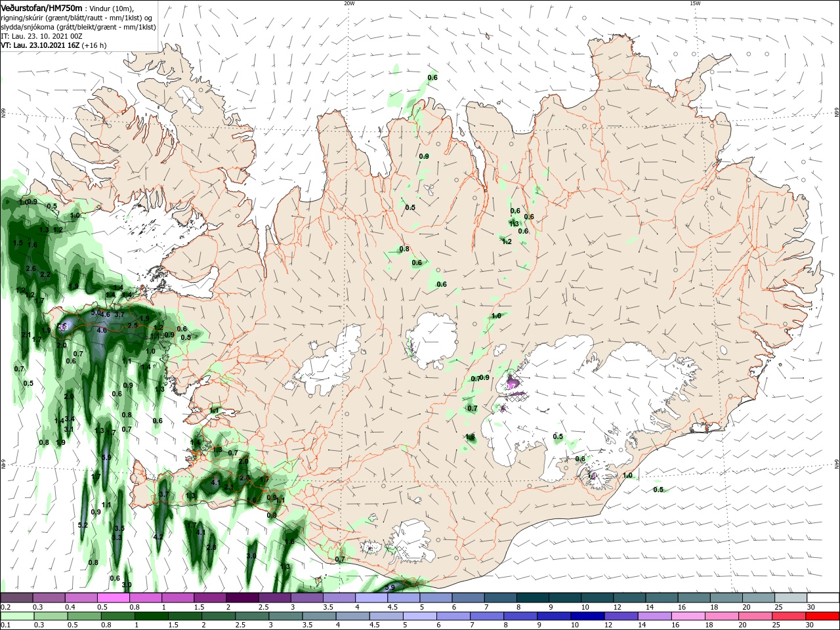Click the '20W' longitude label

pyautogui.click(x=349, y=3)
